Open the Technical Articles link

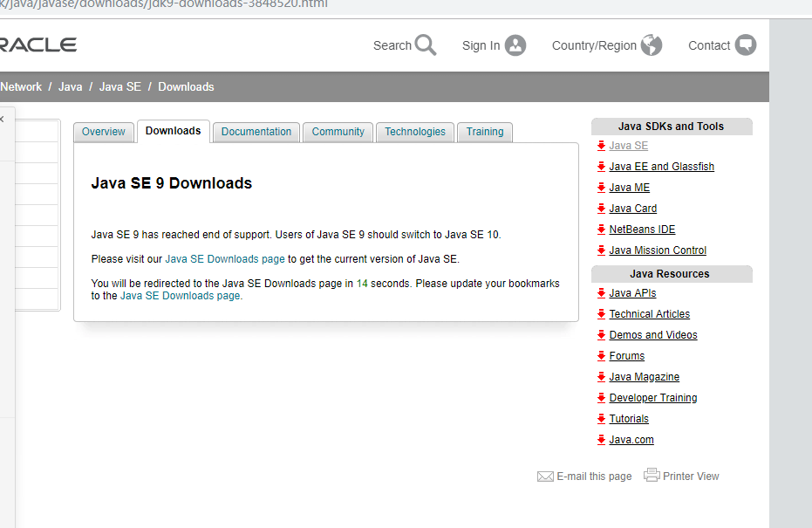click(650, 314)
